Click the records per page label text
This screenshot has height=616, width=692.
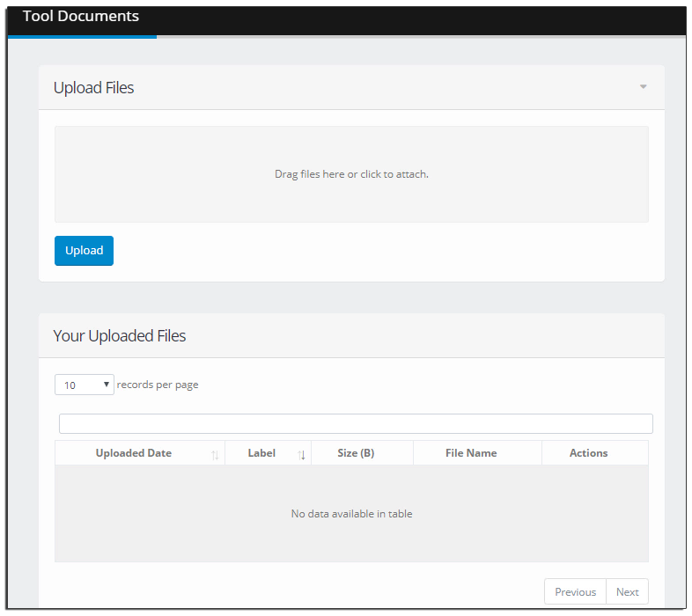pyautogui.click(x=158, y=385)
